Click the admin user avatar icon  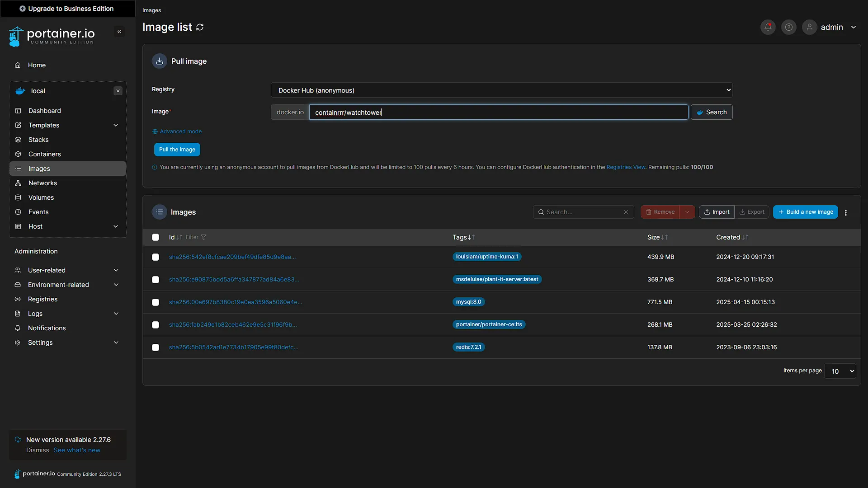810,27
